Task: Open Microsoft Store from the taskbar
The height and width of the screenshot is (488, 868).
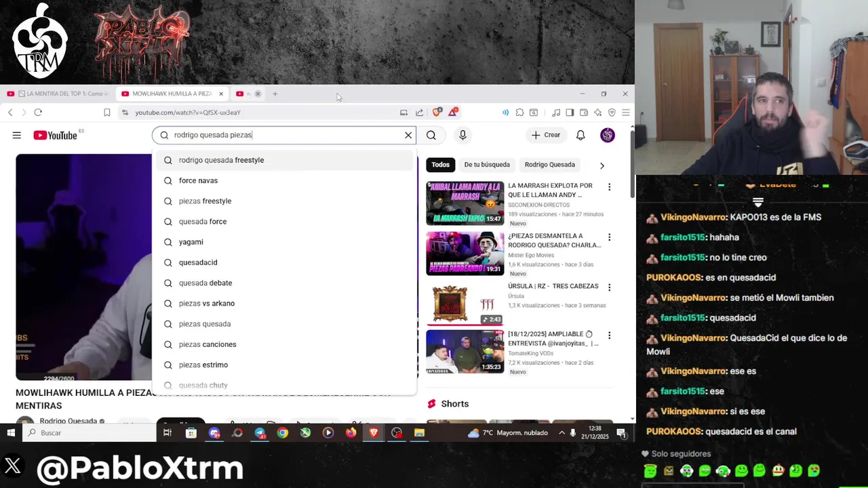Action: tap(191, 432)
